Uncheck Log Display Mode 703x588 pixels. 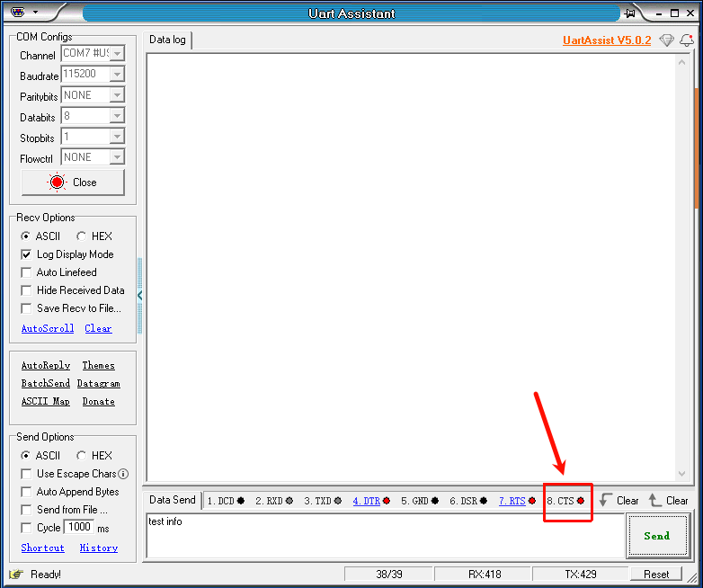26,254
